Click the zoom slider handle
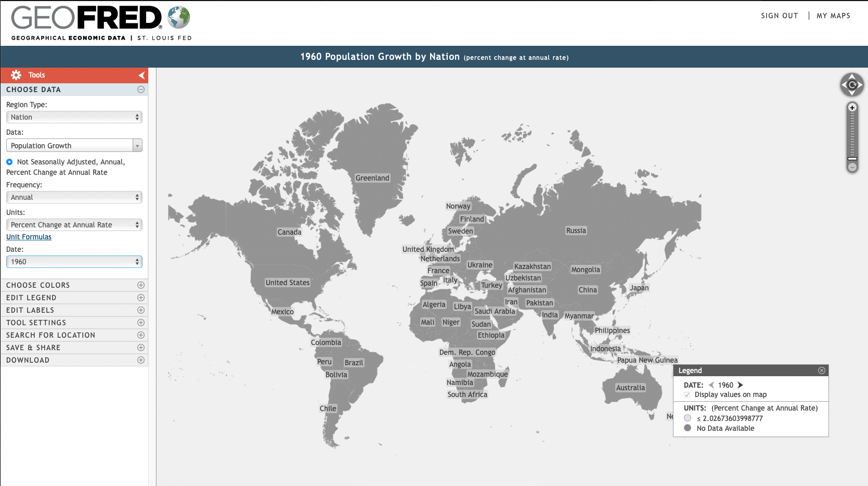The height and width of the screenshot is (486, 868). coord(852,158)
